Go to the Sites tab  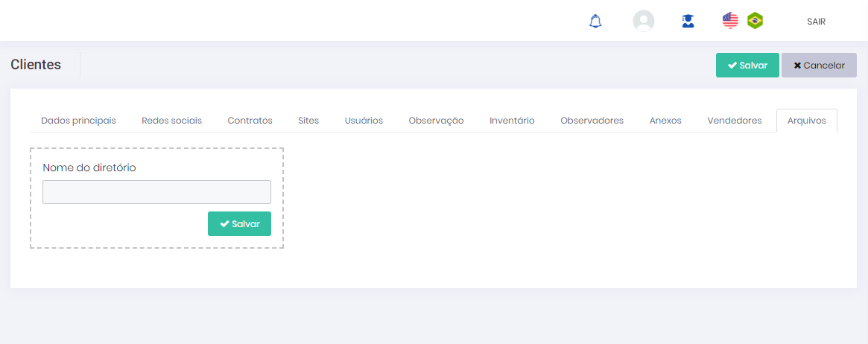(x=308, y=121)
